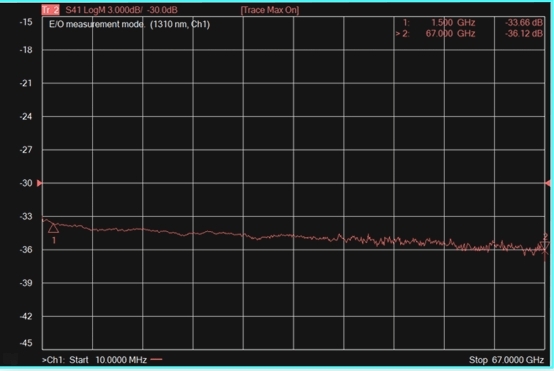Click the -33.66 dB marker value

(524, 23)
